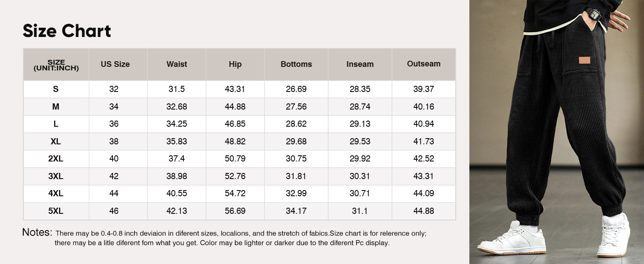The image size is (644, 264).
Task: Select the 5XL size row label
Action: point(56,211)
